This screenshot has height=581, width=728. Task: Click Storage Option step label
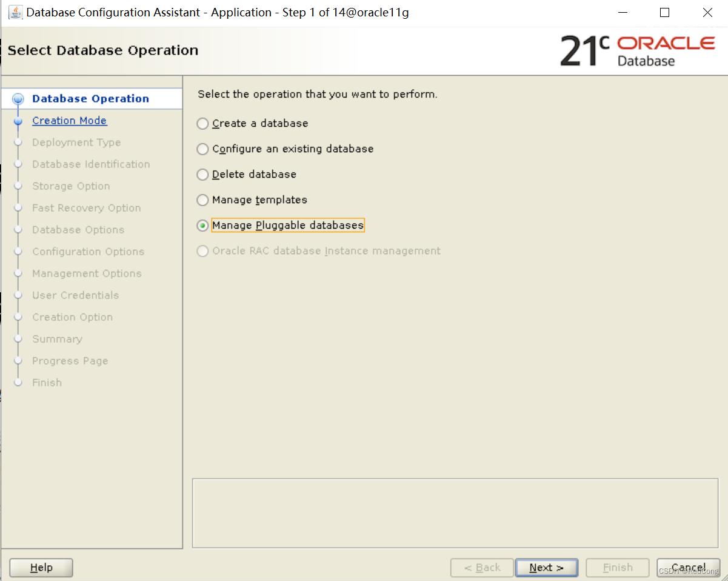[x=71, y=186]
